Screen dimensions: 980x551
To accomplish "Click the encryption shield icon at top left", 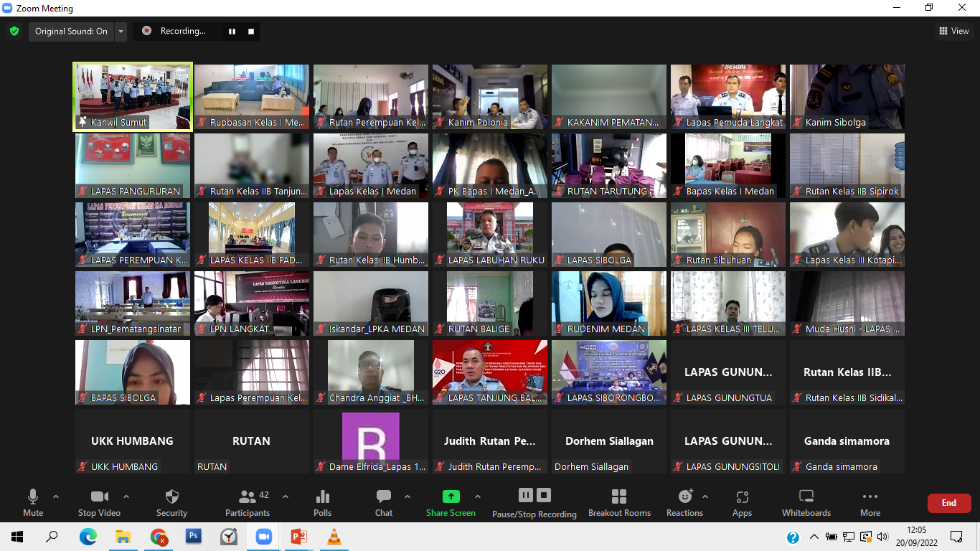I will pyautogui.click(x=14, y=32).
